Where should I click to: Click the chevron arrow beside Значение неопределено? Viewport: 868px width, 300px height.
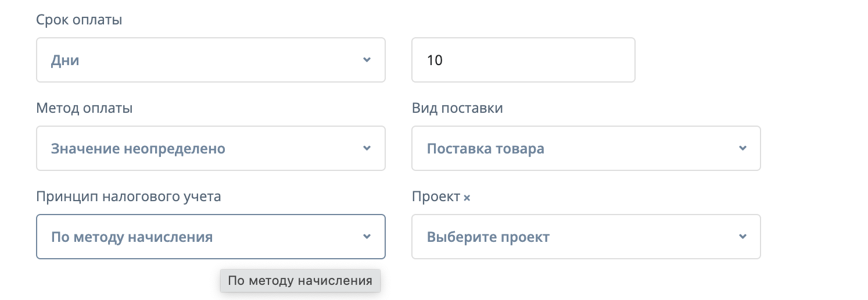click(367, 148)
